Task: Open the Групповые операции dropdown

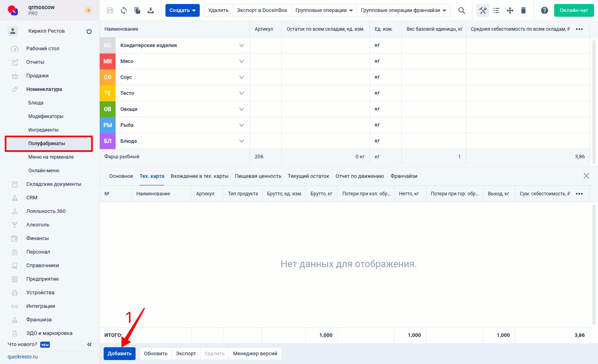Action: pos(324,10)
